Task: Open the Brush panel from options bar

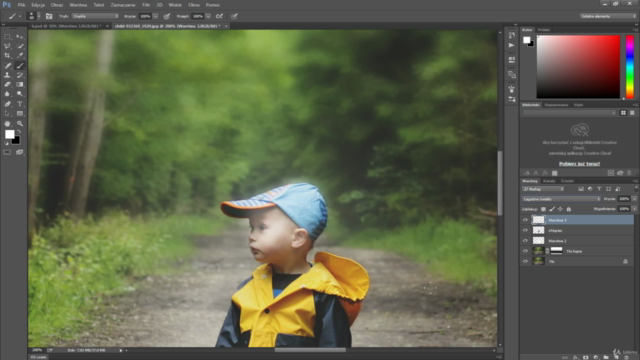Action: click(49, 16)
